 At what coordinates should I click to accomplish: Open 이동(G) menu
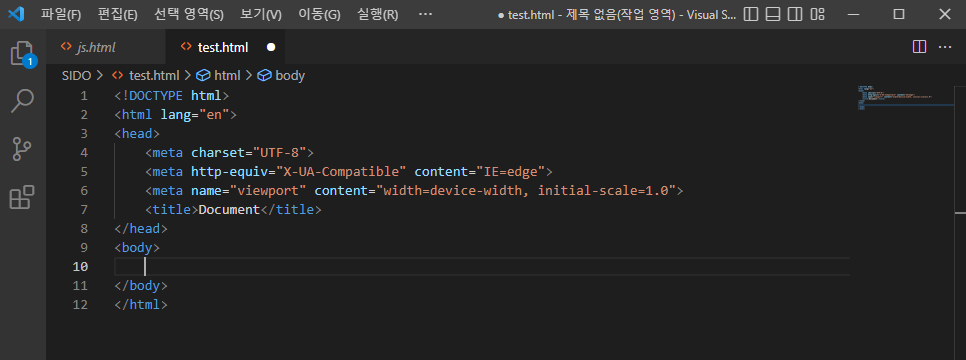tap(319, 14)
